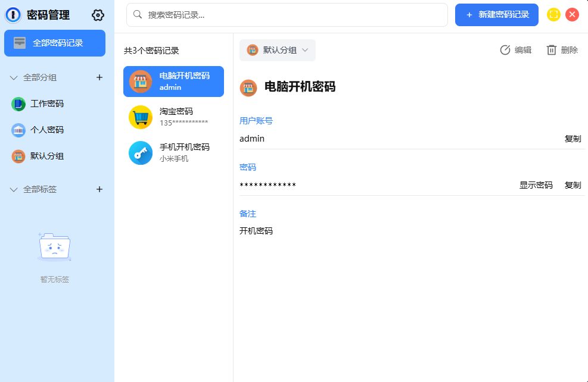Copy the admin user account
The image size is (588, 382).
(573, 139)
